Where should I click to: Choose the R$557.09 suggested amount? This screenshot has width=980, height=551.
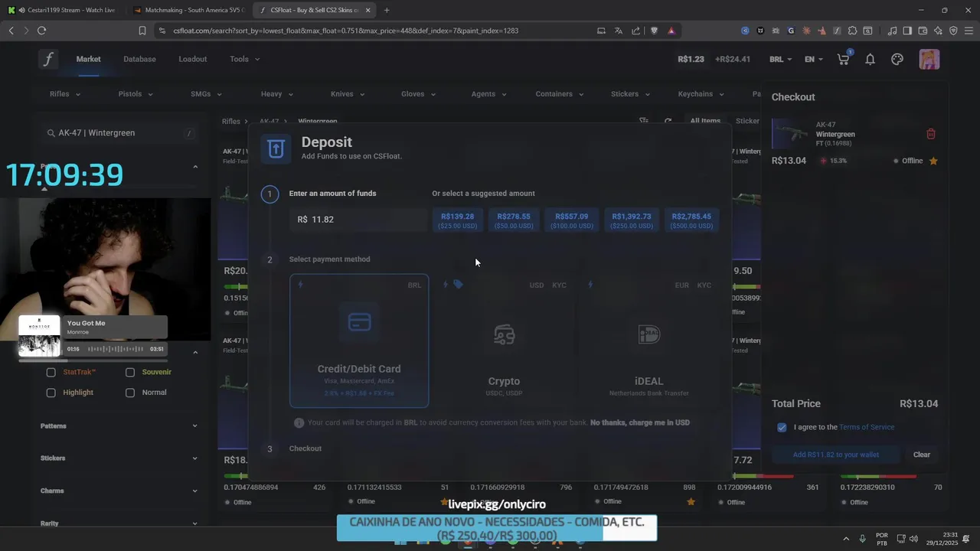tap(572, 220)
